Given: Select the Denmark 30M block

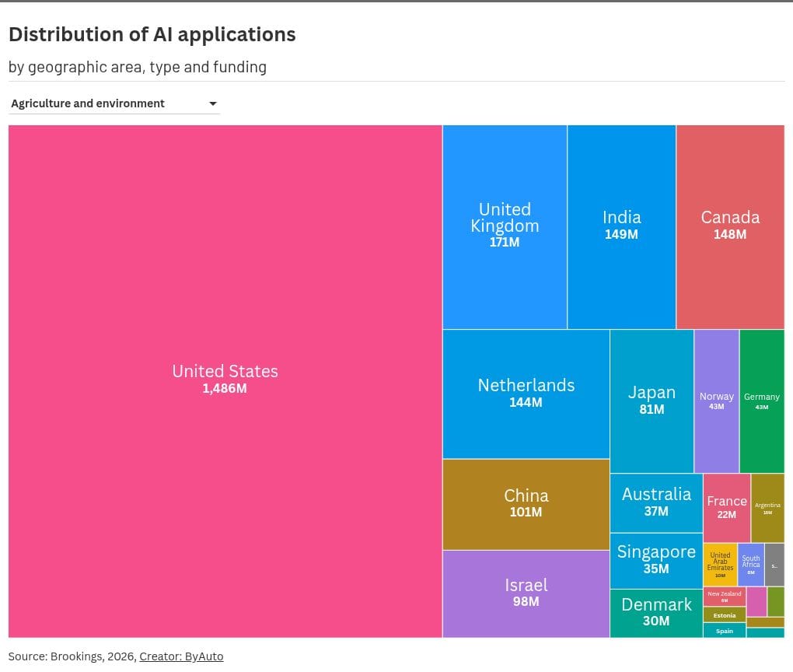Looking at the screenshot, I should pyautogui.click(x=656, y=614).
